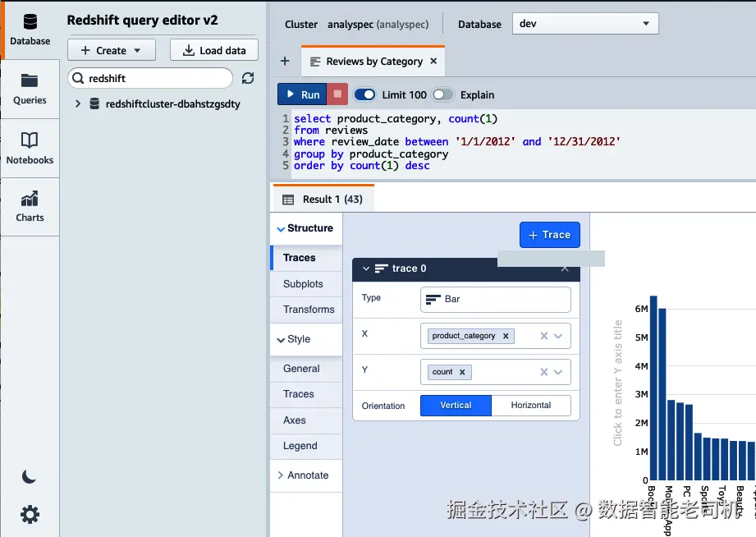Viewport: 756px width, 537px height.
Task: Select Transforms in the sidebar
Action: 305,310
